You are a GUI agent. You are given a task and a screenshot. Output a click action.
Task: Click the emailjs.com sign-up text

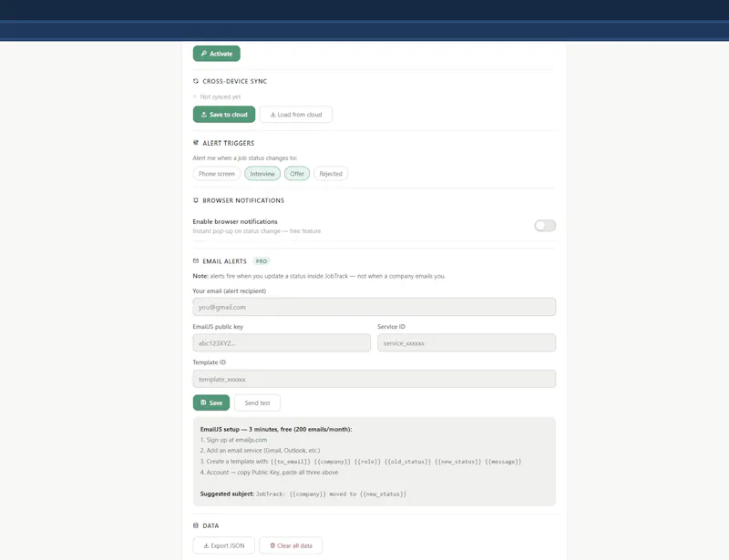point(233,440)
